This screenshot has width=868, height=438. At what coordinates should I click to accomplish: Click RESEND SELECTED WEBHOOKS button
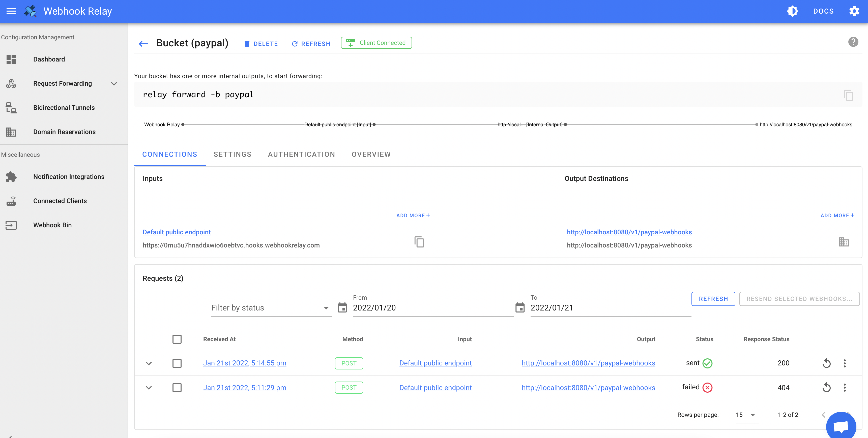tap(800, 299)
